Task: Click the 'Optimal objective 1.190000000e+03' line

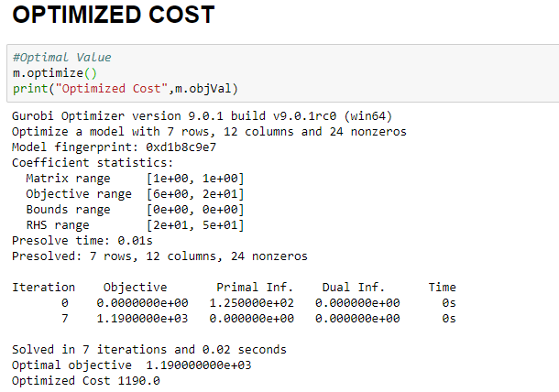Action: pyautogui.click(x=132, y=365)
